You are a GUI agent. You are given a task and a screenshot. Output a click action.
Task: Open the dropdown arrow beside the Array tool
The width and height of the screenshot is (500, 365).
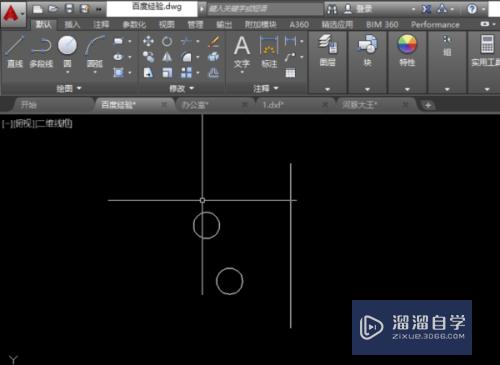198,73
